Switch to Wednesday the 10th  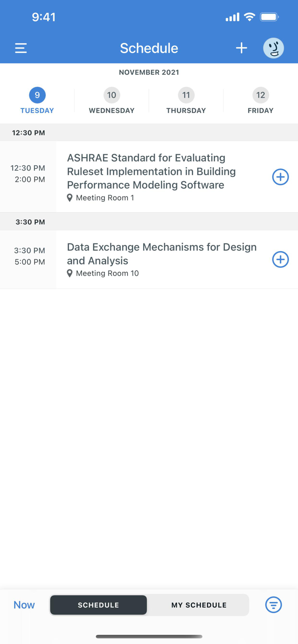(112, 100)
